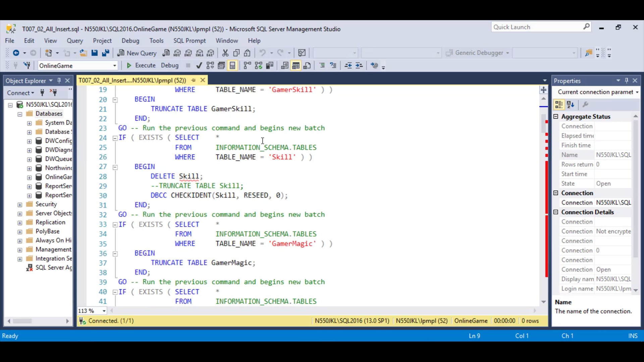Image resolution: width=644 pixels, height=362 pixels.
Task: Expand the Security folder node
Action: 20,204
